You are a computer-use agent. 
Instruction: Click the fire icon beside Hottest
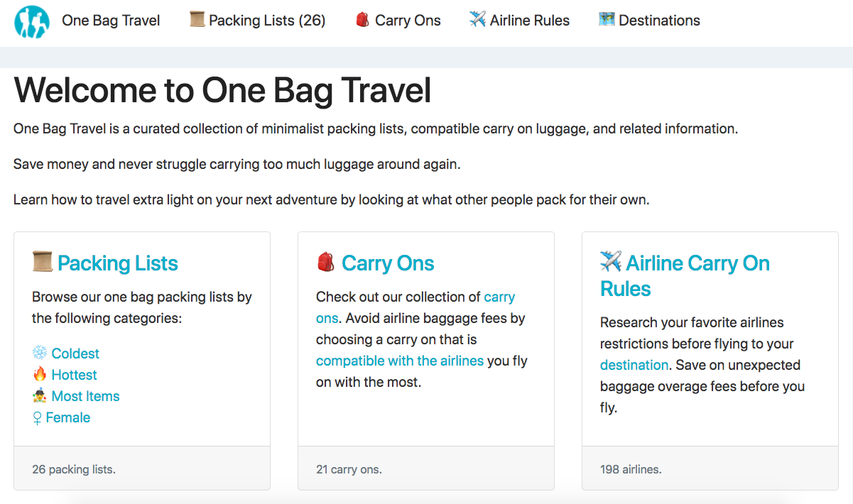[39, 374]
